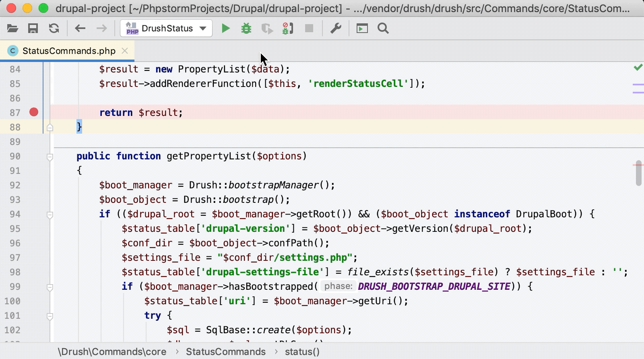
Task: Click the Open folder icon in toolbar
Action: click(12, 29)
